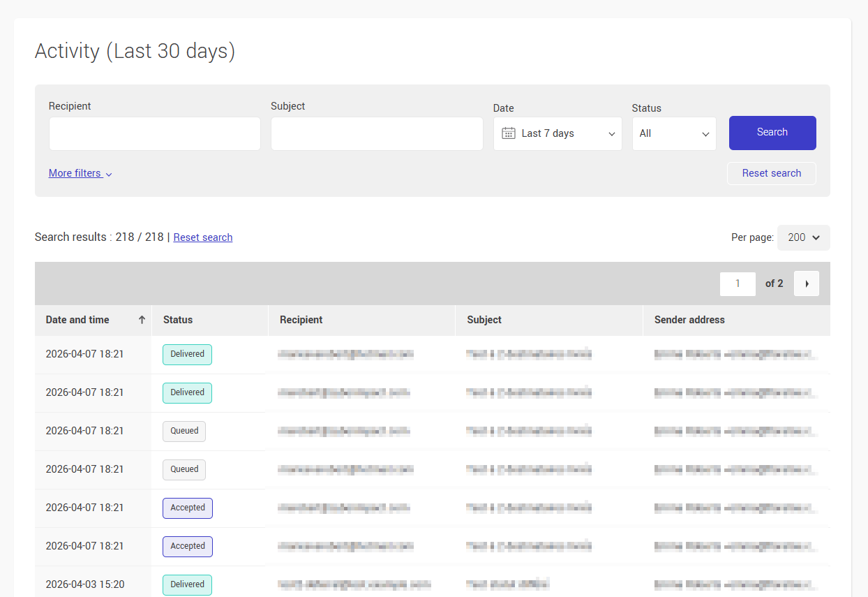Focus the Subject input field
The image size is (868, 597).
coord(377,133)
